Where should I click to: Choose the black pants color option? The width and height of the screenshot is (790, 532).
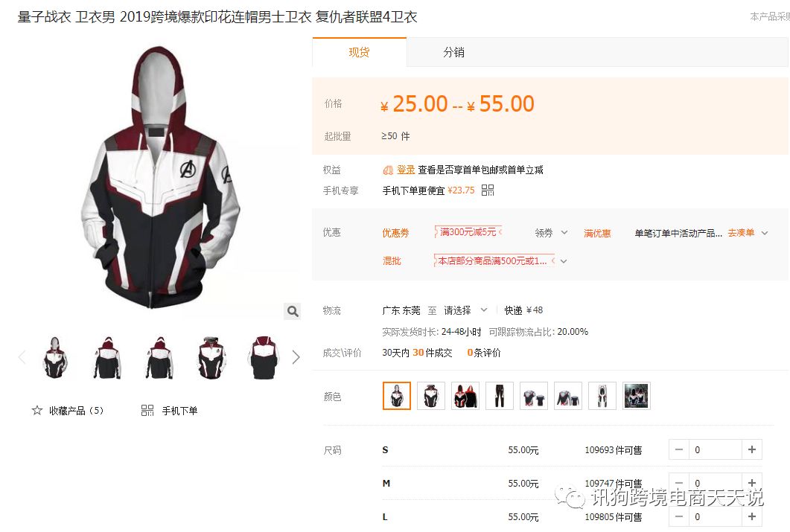coord(500,396)
